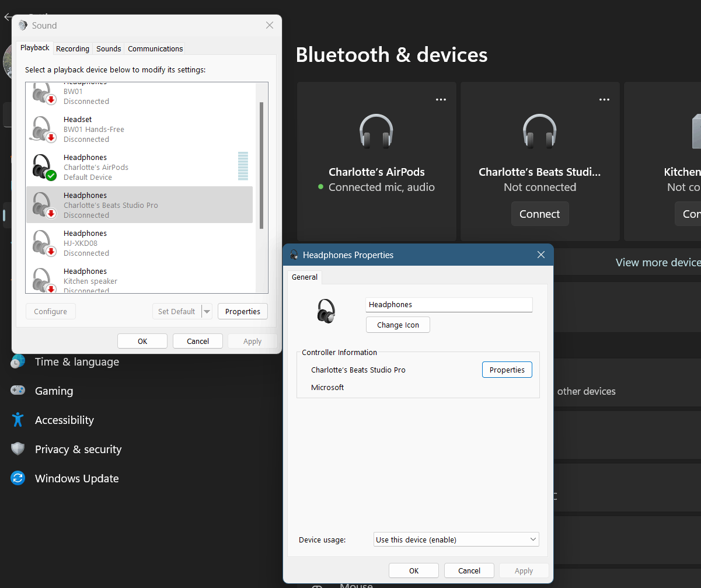
Task: Connect Charlotte's Beats Studio in Settings
Action: pyautogui.click(x=540, y=214)
